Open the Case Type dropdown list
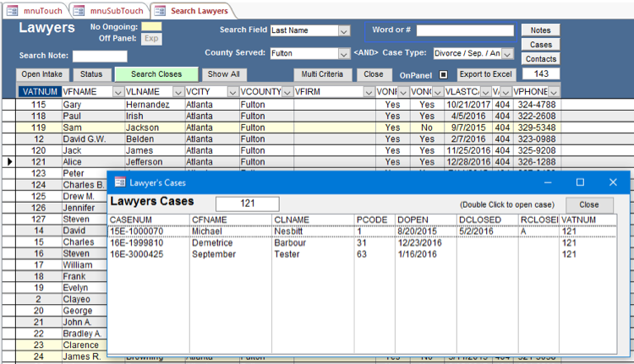 [x=507, y=53]
